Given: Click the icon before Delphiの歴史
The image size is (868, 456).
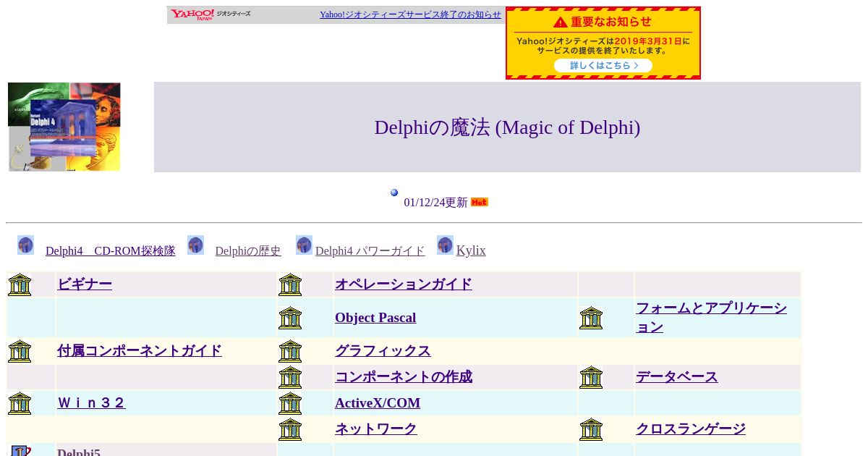Looking at the screenshot, I should (195, 245).
